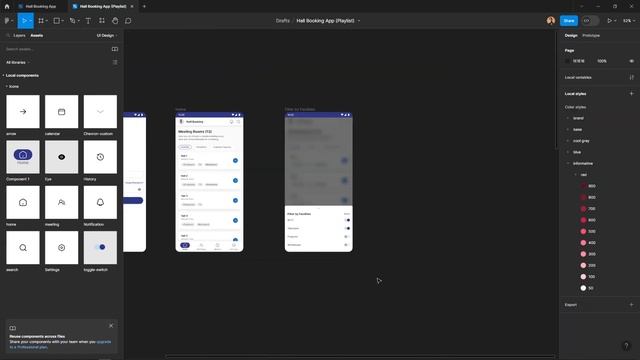Select the Chevron custom component
The width and height of the screenshot is (640, 360).
pos(100,111)
